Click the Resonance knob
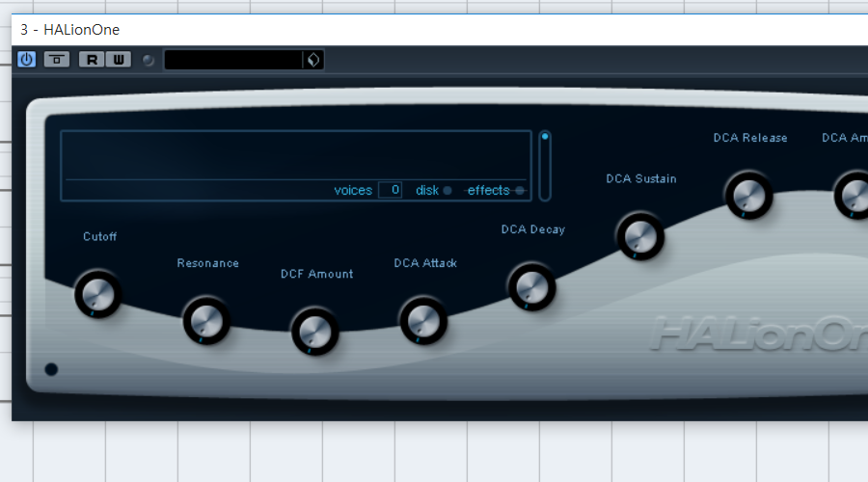868x482 pixels. (206, 321)
